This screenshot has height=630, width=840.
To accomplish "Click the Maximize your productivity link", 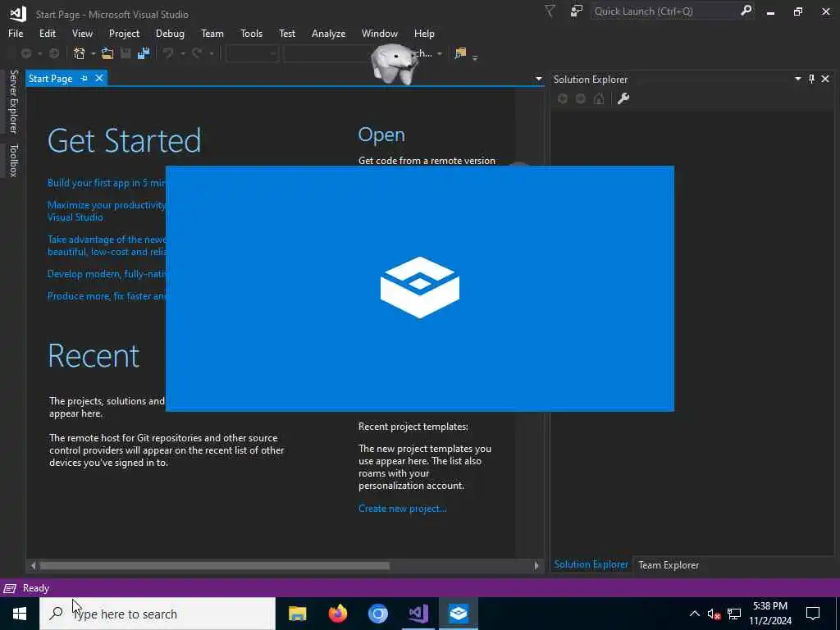I will coord(106,211).
